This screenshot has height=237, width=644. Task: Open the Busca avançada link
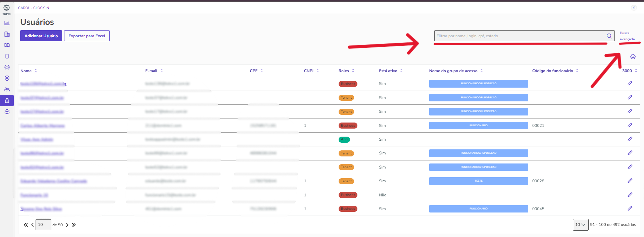coord(627,36)
